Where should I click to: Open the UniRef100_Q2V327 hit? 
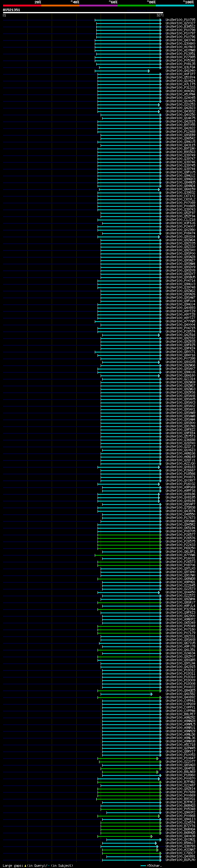[x=180, y=23]
